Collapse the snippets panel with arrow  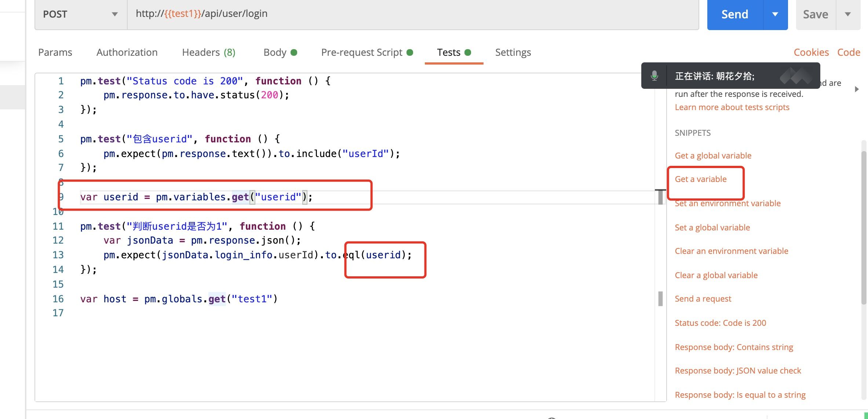[x=857, y=89]
